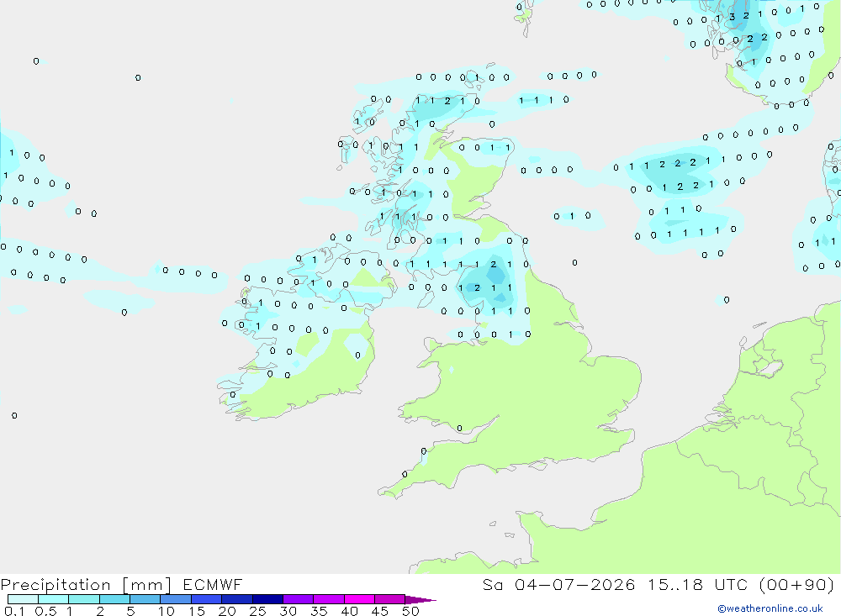Viewport: 841px width, 616px height.
Task: Select the forecast run text "(00+90)"
Action: (797, 584)
